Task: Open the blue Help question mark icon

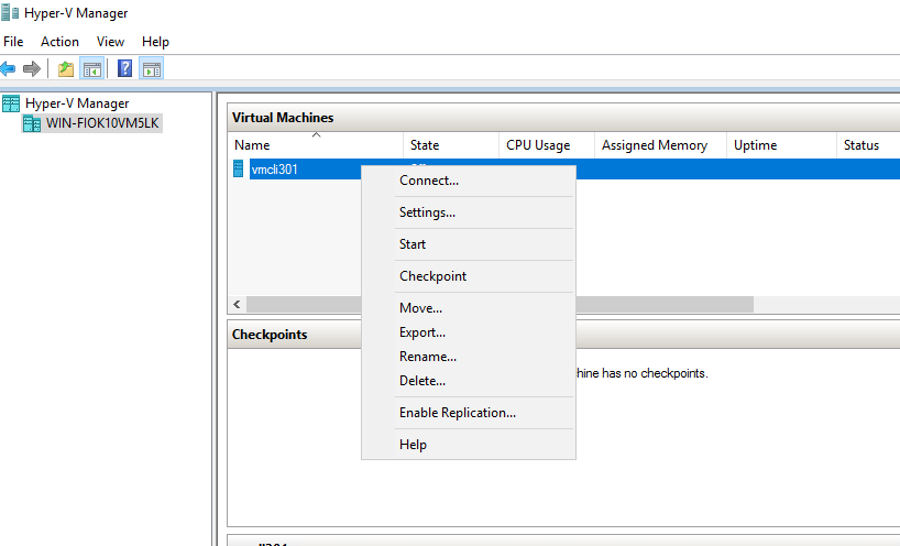Action: [125, 68]
